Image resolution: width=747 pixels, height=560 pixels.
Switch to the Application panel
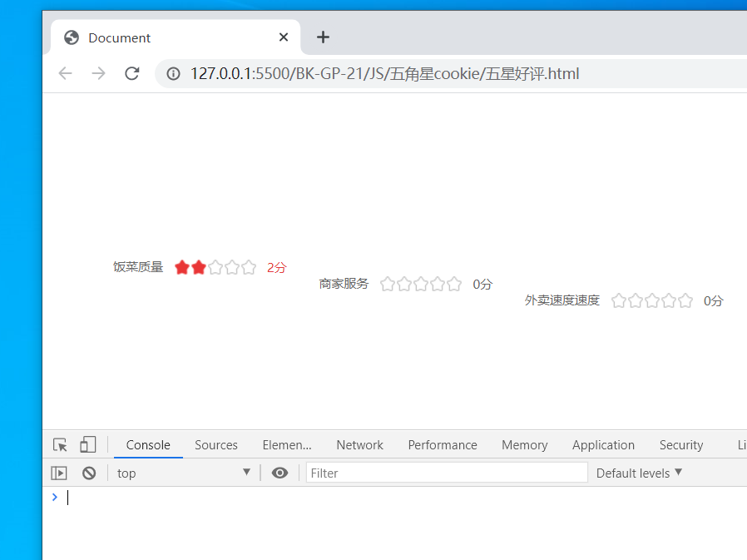603,444
